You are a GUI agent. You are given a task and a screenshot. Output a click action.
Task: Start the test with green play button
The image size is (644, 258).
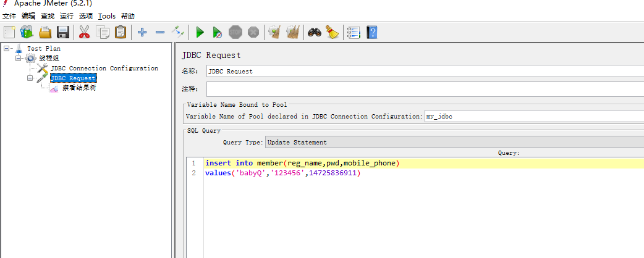tap(200, 32)
